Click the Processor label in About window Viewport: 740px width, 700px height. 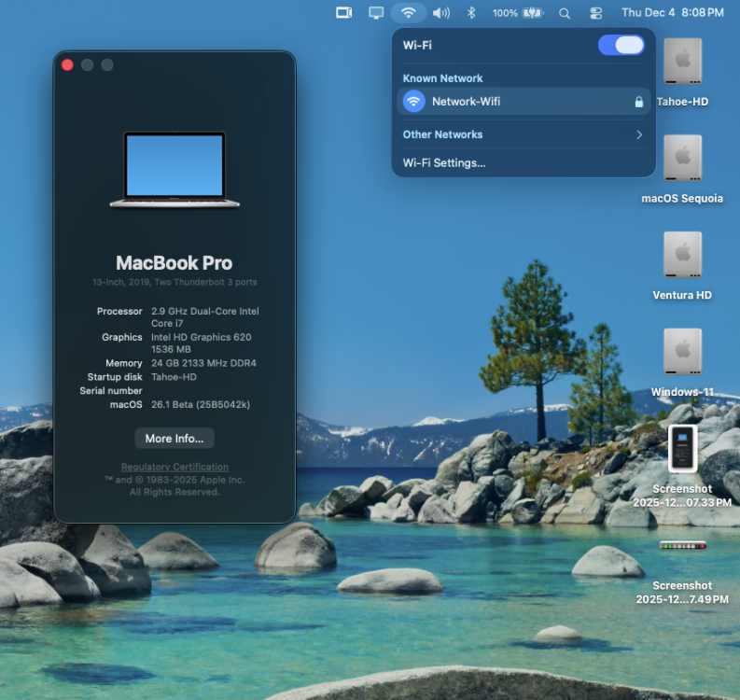pyautogui.click(x=119, y=311)
